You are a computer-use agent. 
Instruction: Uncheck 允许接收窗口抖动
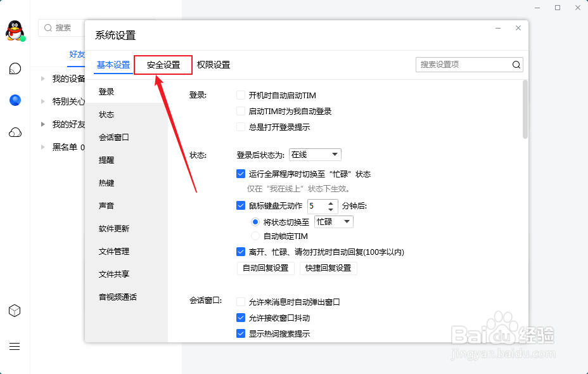(x=241, y=318)
